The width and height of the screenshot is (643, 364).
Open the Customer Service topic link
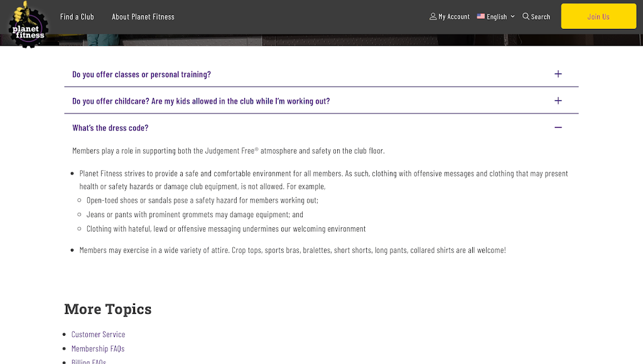(98, 335)
